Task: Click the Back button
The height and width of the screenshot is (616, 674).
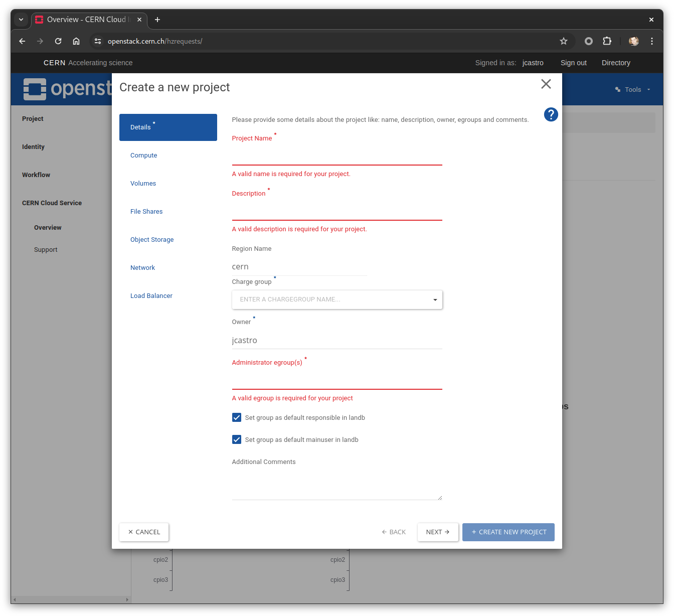Action: click(x=394, y=532)
